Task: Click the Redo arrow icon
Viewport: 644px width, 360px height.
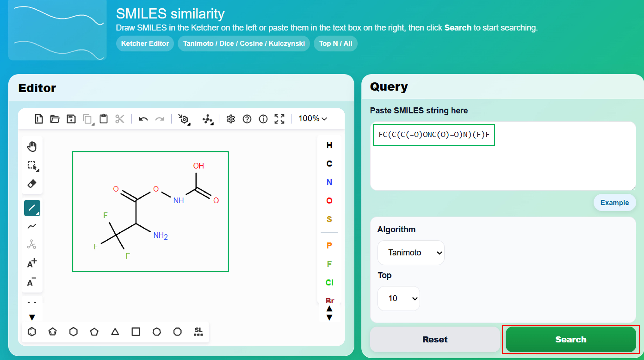Action: [160, 119]
